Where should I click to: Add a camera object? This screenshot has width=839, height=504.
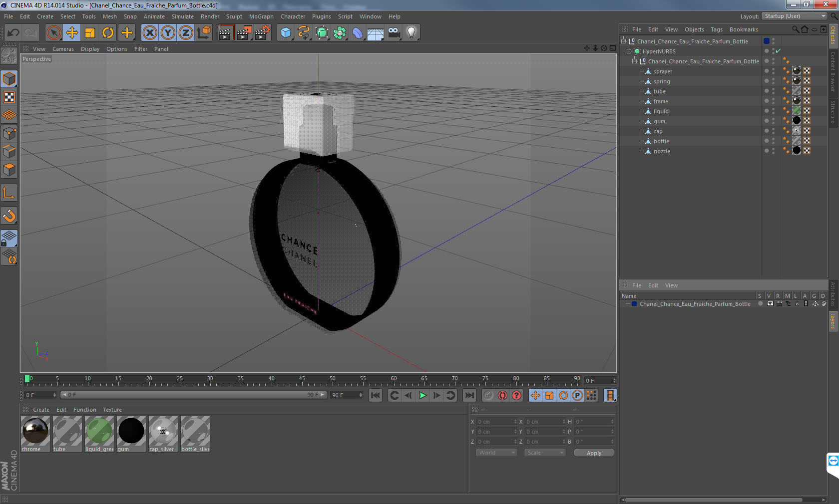(x=394, y=33)
